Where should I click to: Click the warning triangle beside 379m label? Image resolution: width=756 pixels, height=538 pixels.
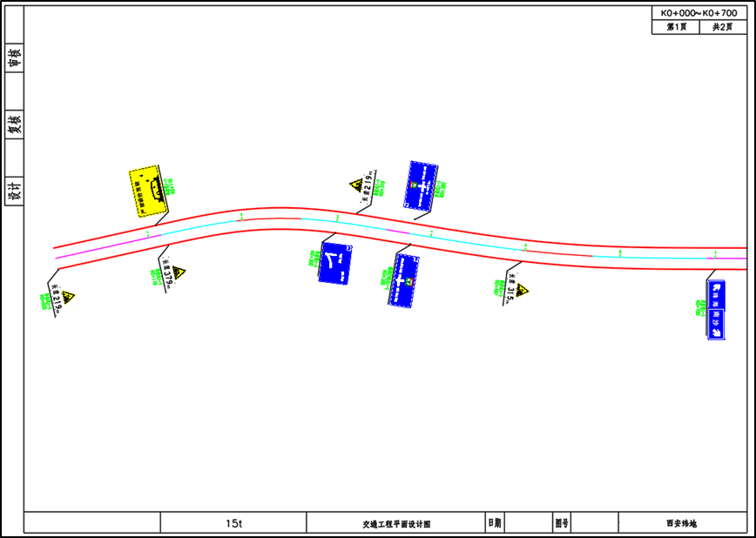(x=179, y=273)
